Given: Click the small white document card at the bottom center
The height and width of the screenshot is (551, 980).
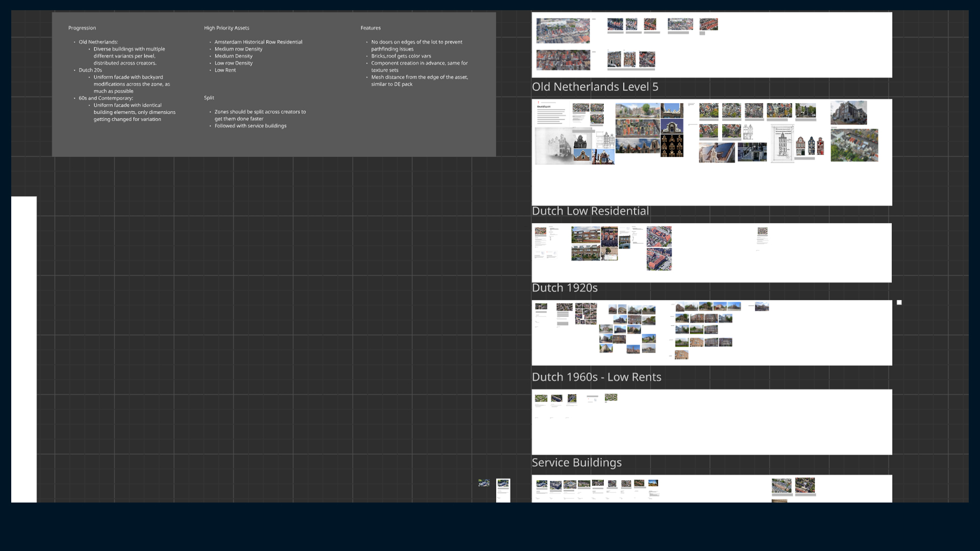Looking at the screenshot, I should [x=503, y=490].
